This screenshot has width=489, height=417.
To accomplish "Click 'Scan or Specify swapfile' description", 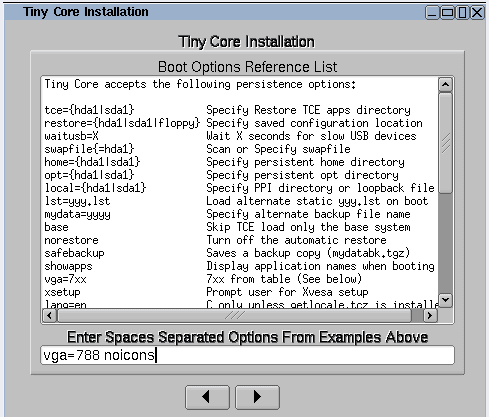I will click(x=278, y=149).
